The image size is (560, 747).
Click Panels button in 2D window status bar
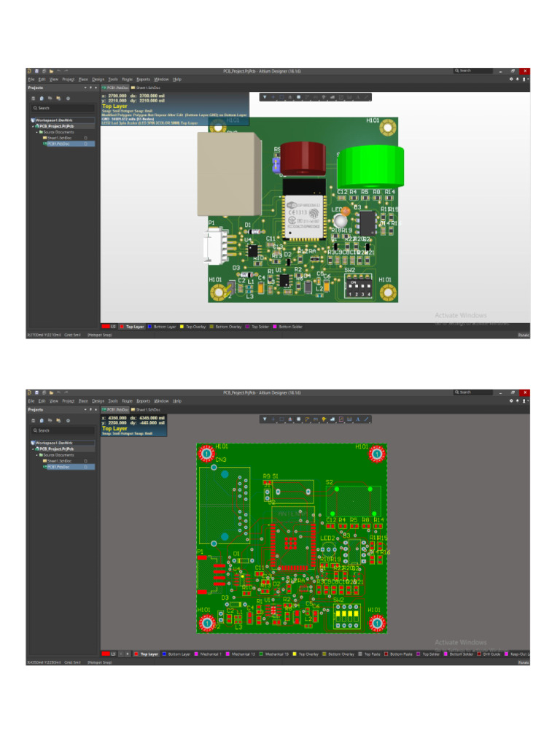[x=524, y=662]
